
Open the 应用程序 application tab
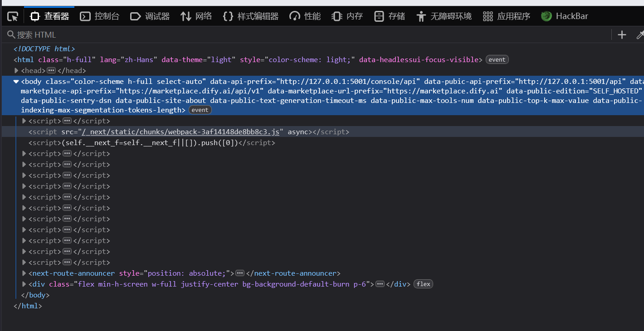click(507, 16)
